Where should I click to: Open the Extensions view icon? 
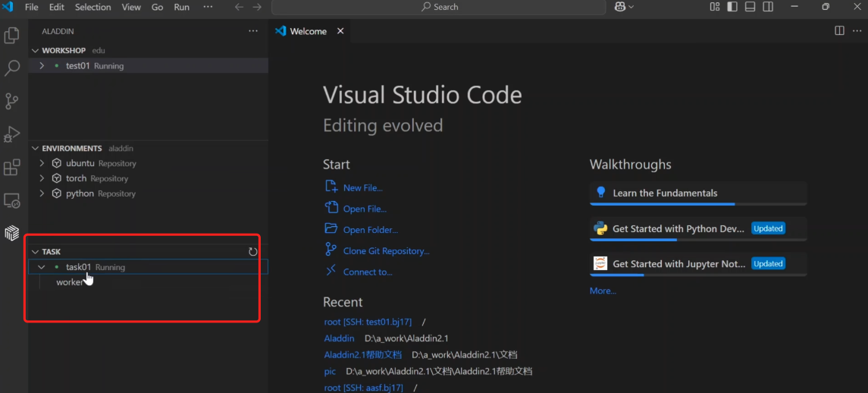point(11,167)
